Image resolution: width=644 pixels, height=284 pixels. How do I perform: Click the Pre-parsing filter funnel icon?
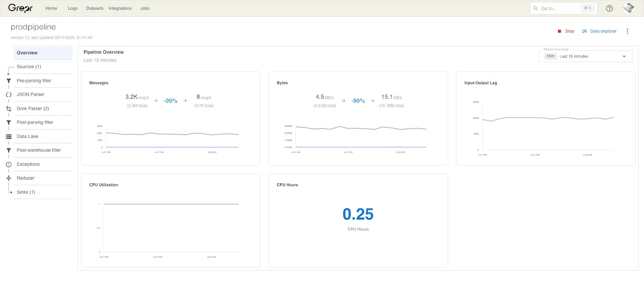[8, 81]
